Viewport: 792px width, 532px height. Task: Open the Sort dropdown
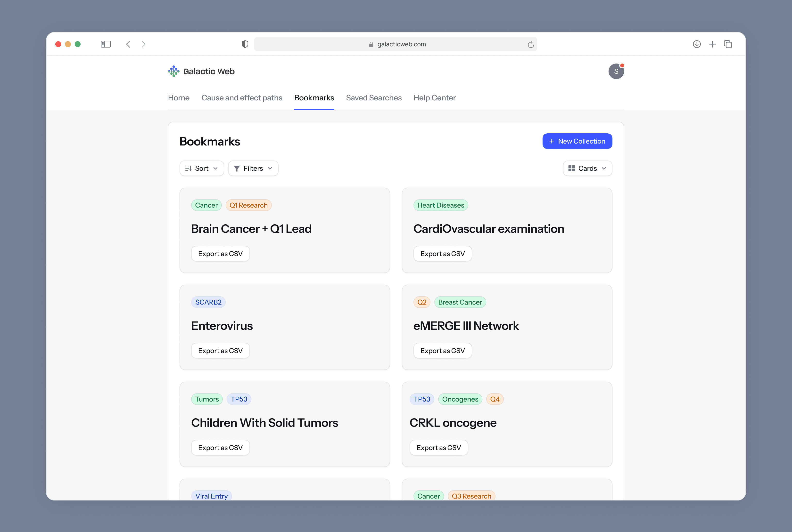[202, 168]
